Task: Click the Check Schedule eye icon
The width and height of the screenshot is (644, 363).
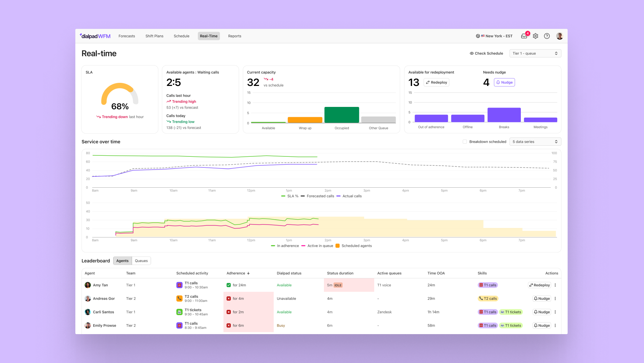Action: click(x=472, y=53)
